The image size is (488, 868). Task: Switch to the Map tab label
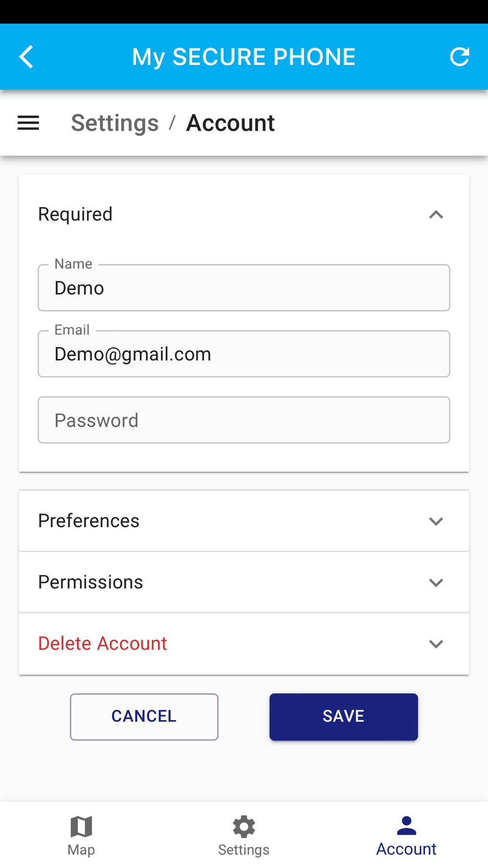81,850
